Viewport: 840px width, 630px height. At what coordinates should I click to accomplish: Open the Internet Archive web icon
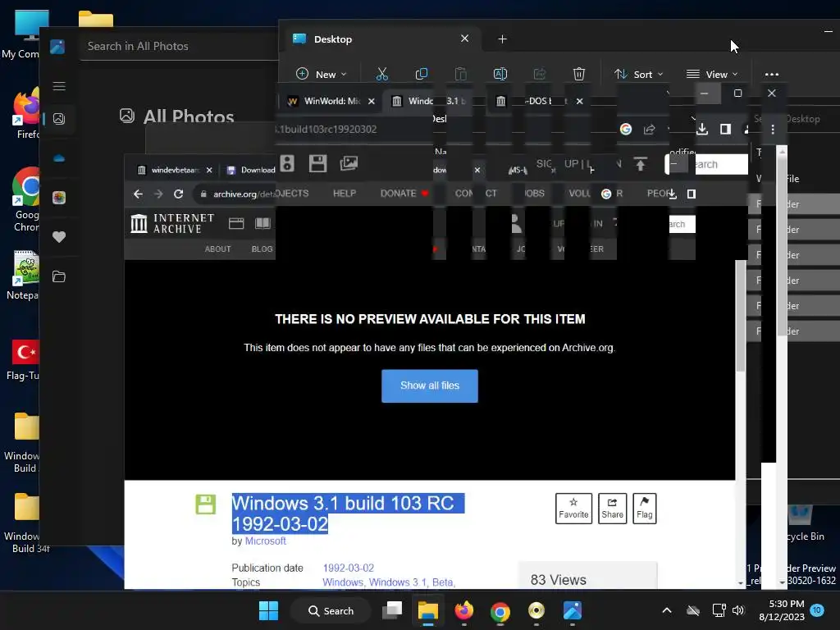236,223
